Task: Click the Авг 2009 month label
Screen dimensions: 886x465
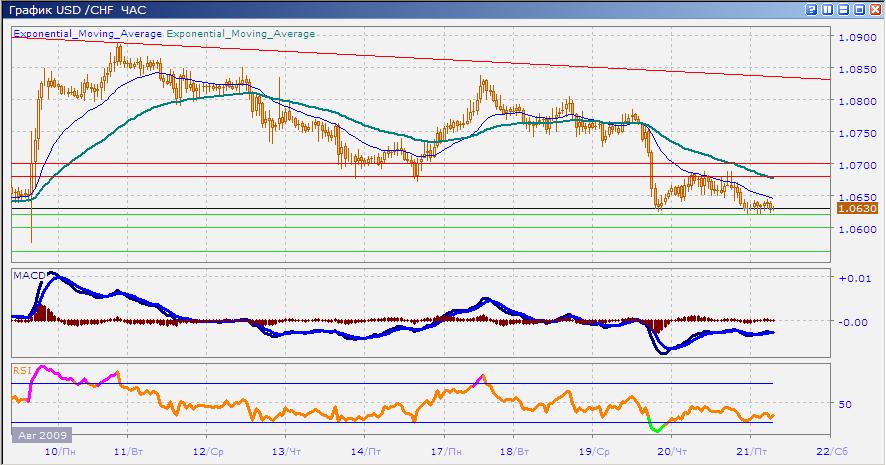Action: pos(40,436)
